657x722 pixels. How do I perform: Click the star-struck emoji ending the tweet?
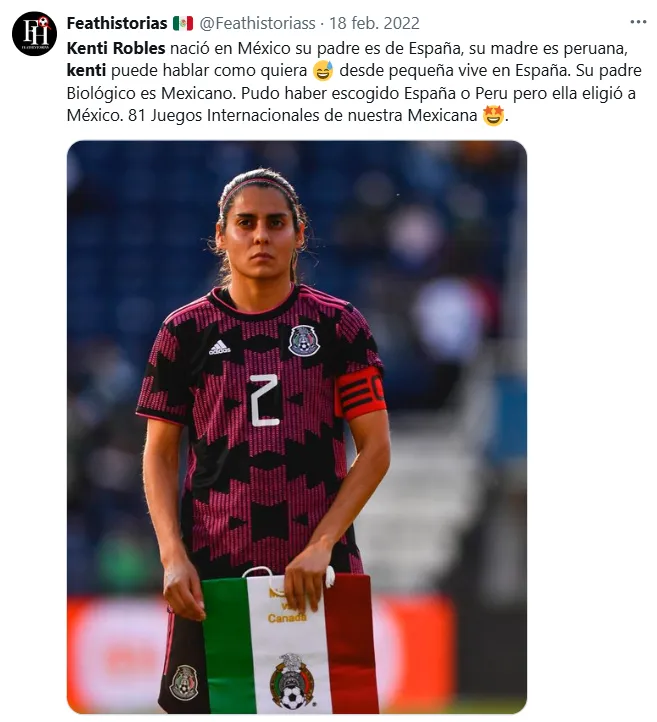point(493,116)
